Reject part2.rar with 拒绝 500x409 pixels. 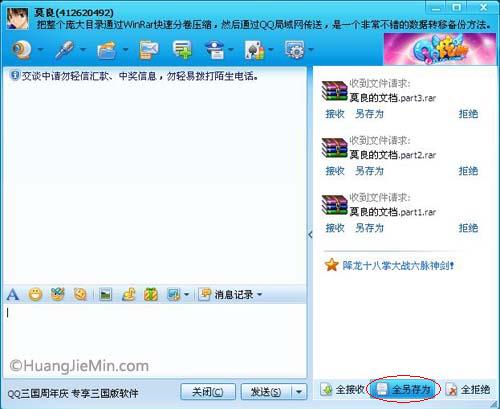[468, 171]
